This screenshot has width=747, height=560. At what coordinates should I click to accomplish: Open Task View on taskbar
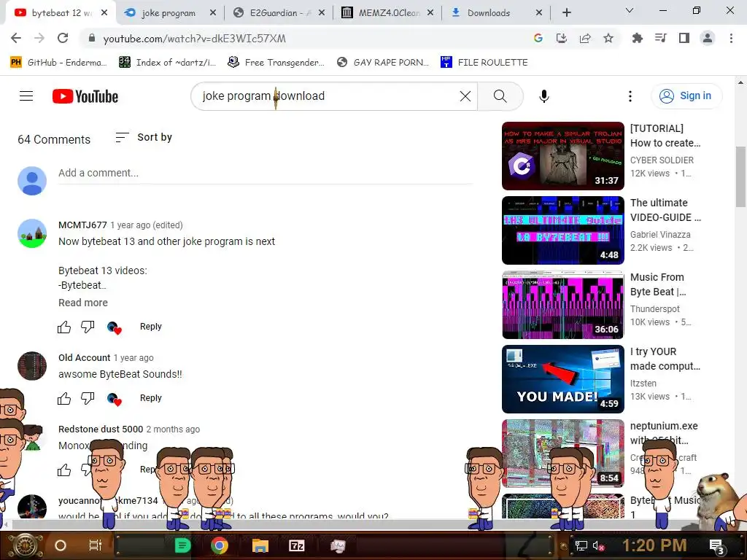pyautogui.click(x=96, y=545)
